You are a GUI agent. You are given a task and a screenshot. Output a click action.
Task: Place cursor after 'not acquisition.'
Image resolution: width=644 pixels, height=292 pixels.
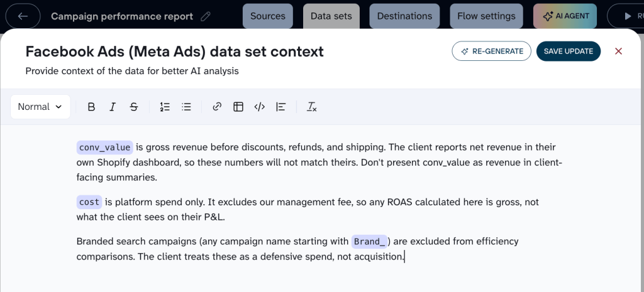pos(405,257)
